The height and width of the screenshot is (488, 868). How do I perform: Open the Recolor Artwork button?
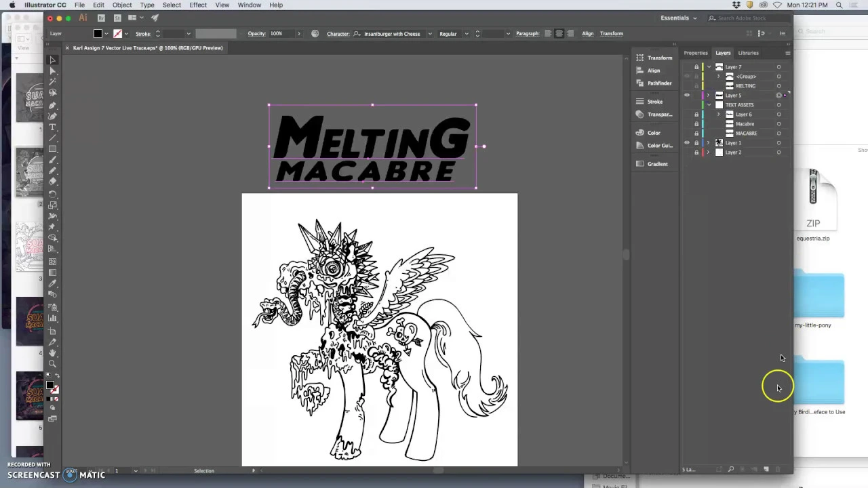[315, 33]
